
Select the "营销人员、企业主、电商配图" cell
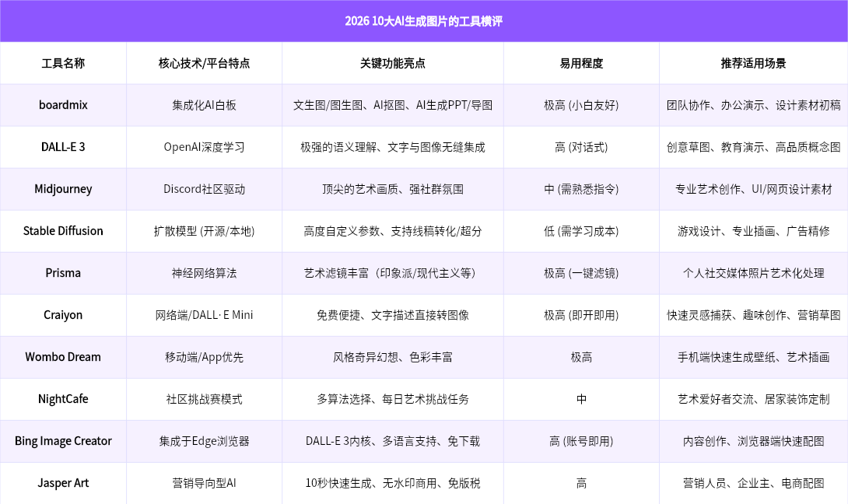tap(753, 483)
